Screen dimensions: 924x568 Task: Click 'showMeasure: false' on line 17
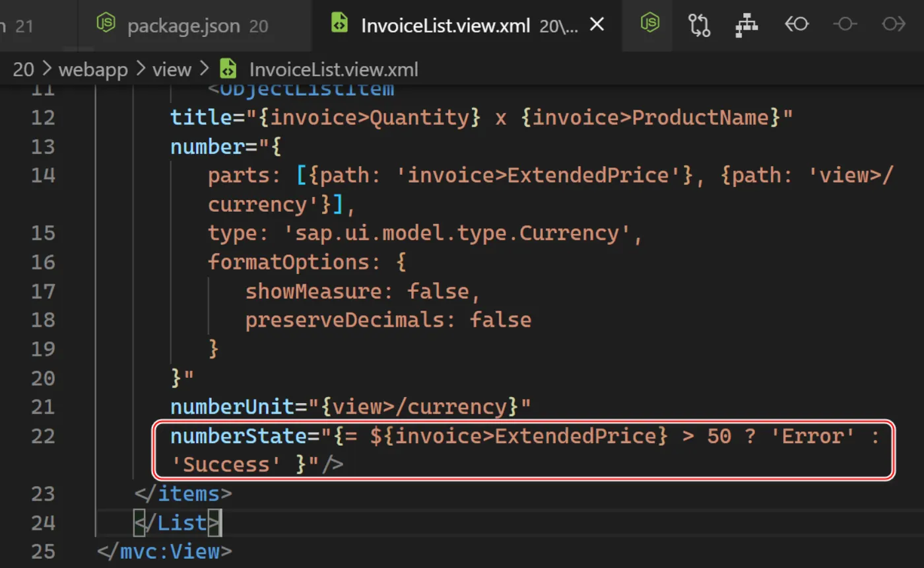coord(358,291)
